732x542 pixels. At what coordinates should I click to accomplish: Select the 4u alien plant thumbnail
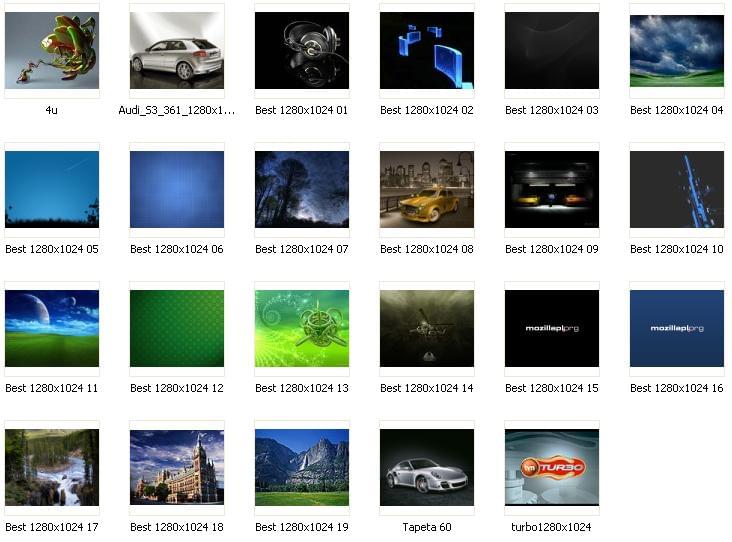pos(52,50)
